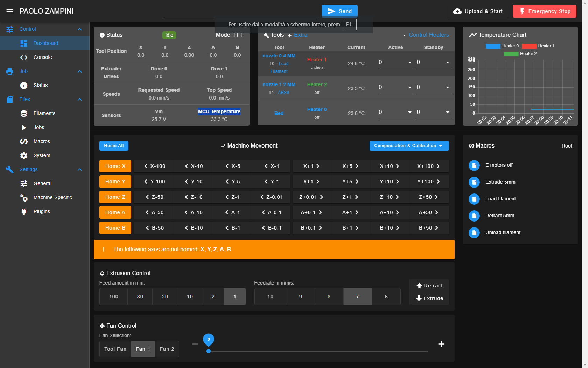
Task: Collapse the Job sidebar section
Action: click(80, 71)
